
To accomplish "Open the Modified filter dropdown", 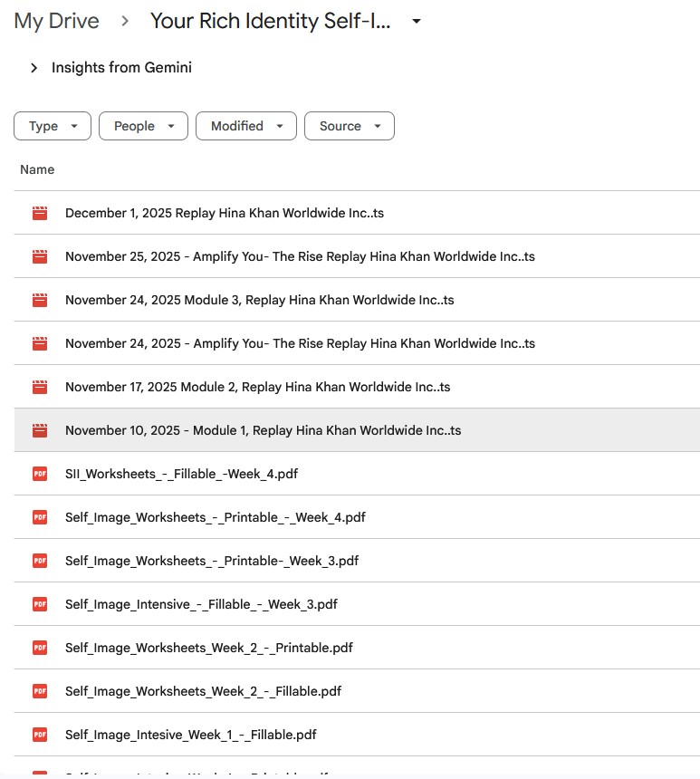I will 245,127.
